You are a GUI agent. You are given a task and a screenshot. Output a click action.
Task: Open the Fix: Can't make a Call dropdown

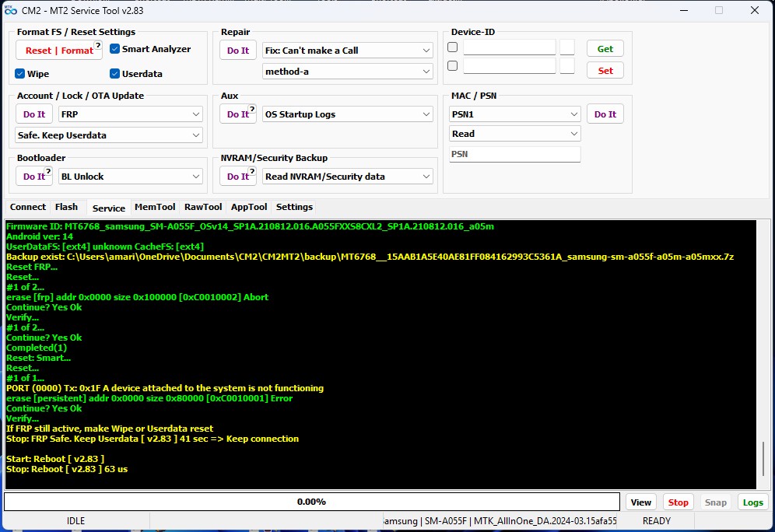(x=347, y=51)
